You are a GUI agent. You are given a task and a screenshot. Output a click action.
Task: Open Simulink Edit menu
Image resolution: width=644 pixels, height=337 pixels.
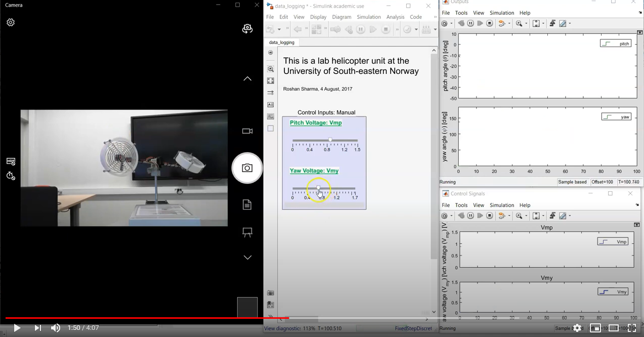pos(284,17)
